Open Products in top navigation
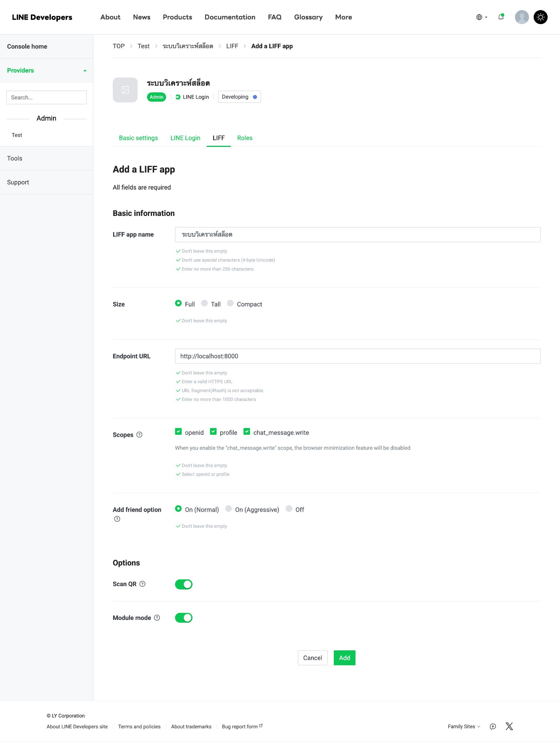The image size is (560, 742). click(x=178, y=17)
